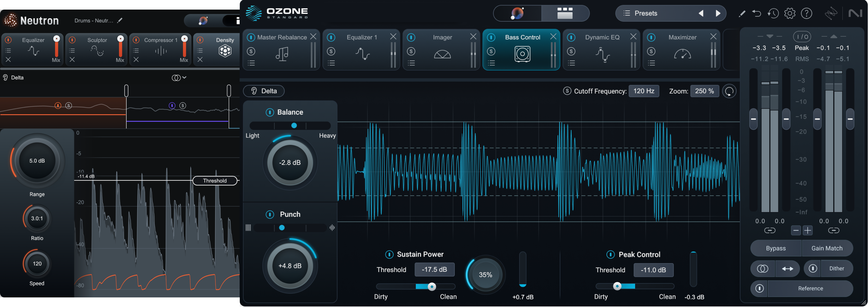This screenshot has width=868, height=307.
Task: Click the Balance Light-Heavy slider handle
Action: click(294, 126)
